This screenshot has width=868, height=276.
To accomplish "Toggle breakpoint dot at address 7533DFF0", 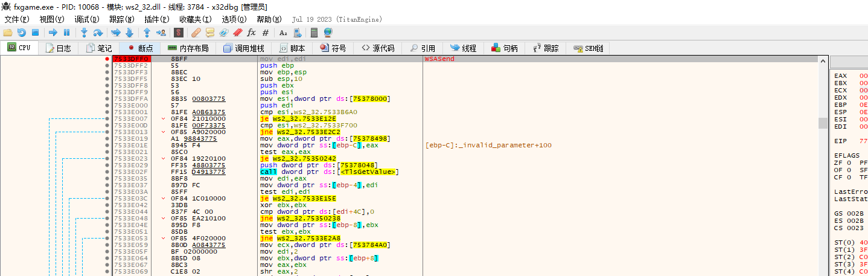I will click(x=107, y=59).
